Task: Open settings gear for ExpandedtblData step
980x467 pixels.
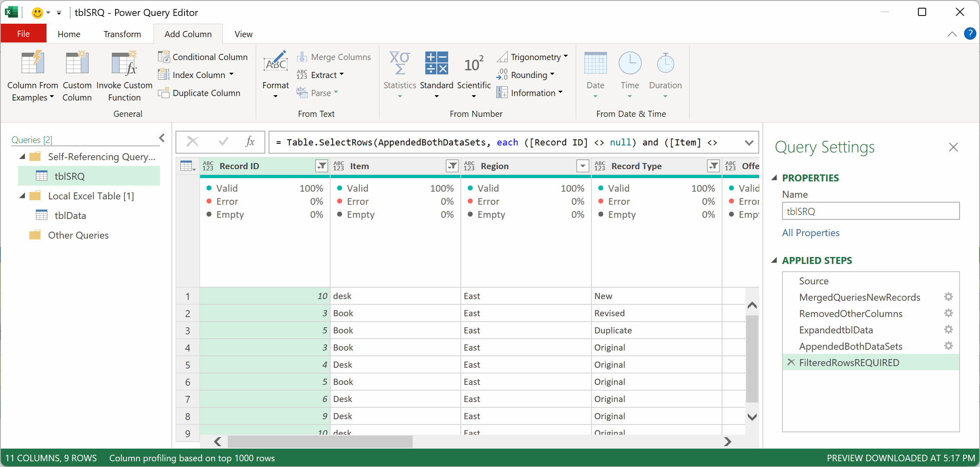Action: point(949,330)
